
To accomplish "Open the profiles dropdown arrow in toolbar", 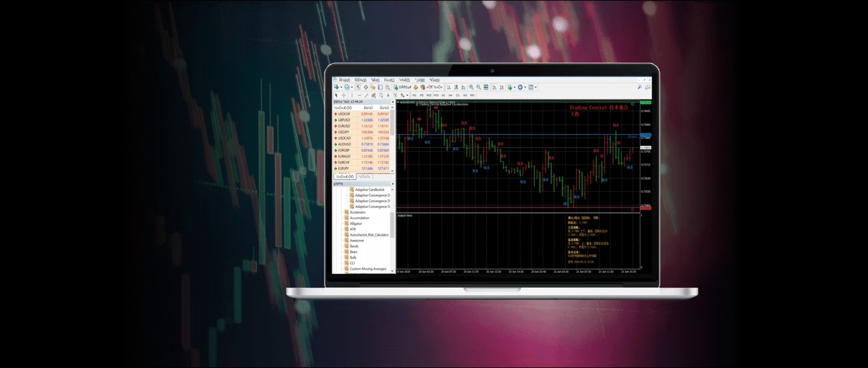I will [352, 87].
